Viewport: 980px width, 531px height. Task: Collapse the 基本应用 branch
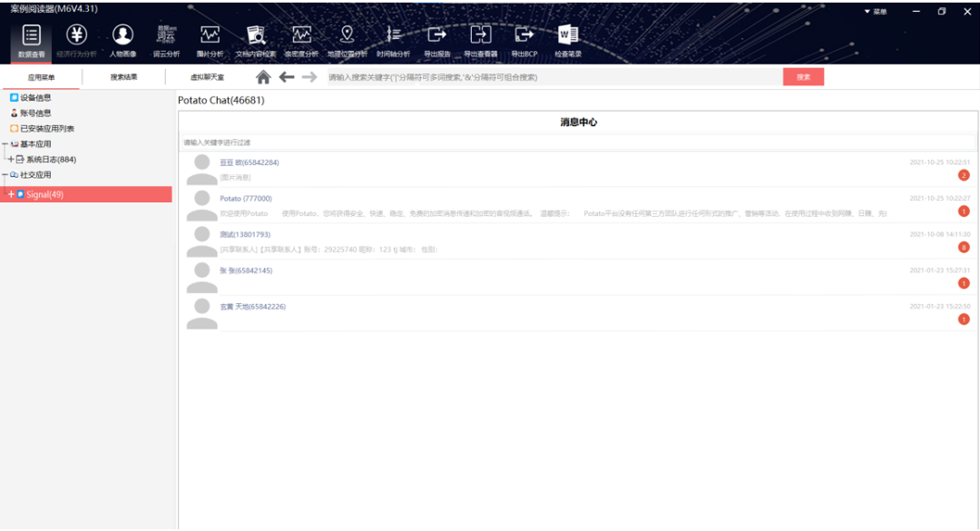5,144
